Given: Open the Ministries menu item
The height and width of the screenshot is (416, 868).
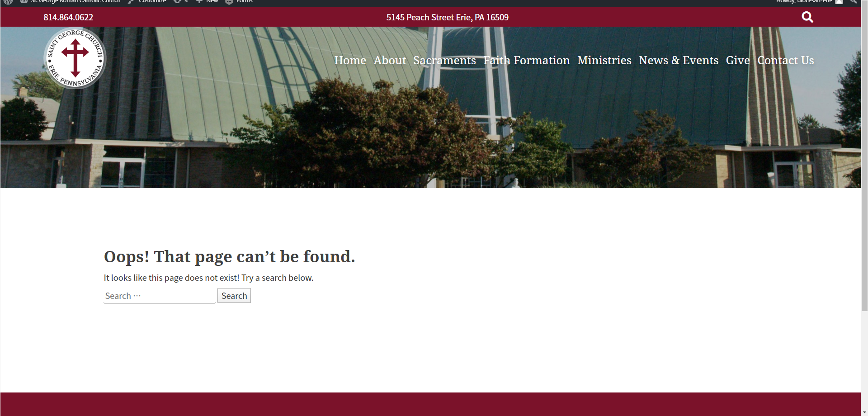Looking at the screenshot, I should (604, 60).
